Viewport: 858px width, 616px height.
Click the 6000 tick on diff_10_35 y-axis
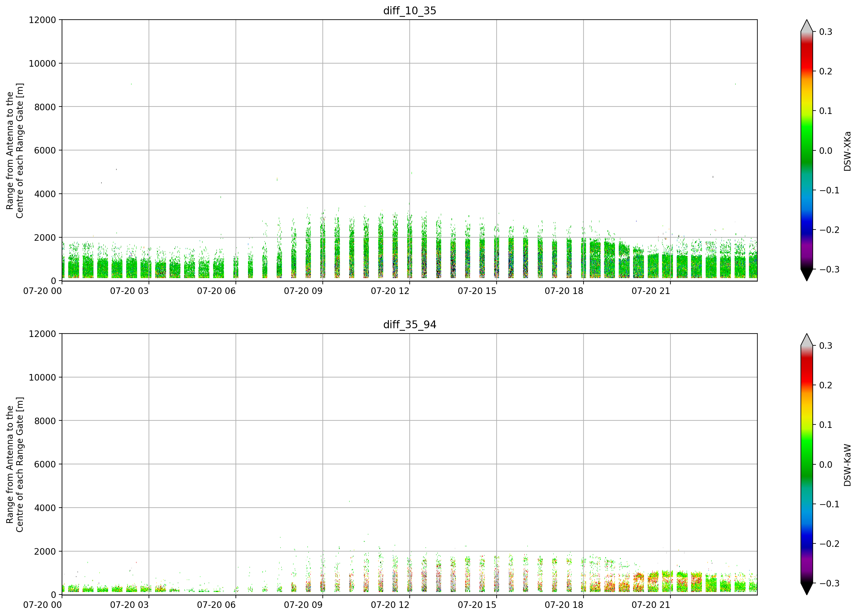45,150
